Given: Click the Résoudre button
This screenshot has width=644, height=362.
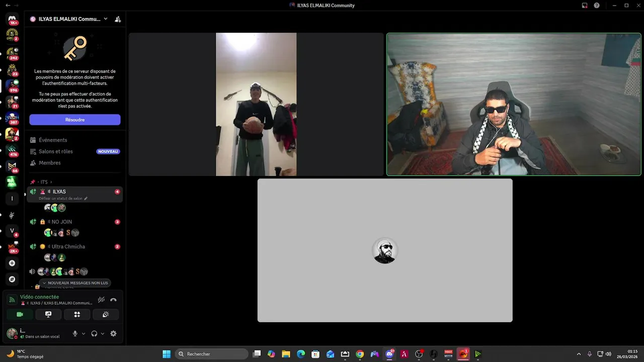Looking at the screenshot, I should click(75, 120).
